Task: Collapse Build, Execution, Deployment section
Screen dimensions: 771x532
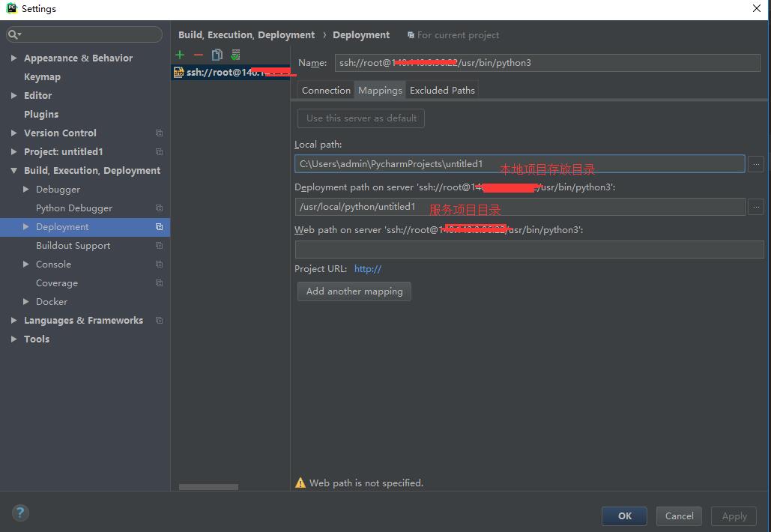Action: coord(13,171)
